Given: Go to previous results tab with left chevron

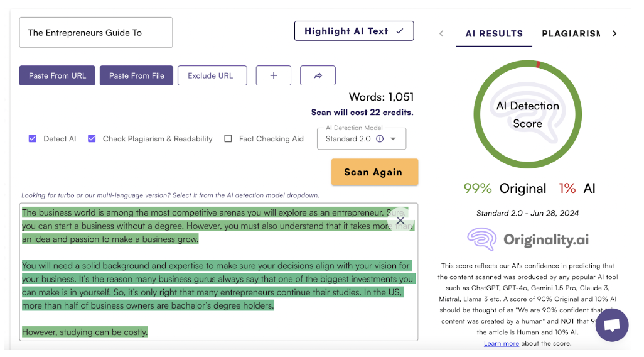Looking at the screenshot, I should (x=441, y=34).
